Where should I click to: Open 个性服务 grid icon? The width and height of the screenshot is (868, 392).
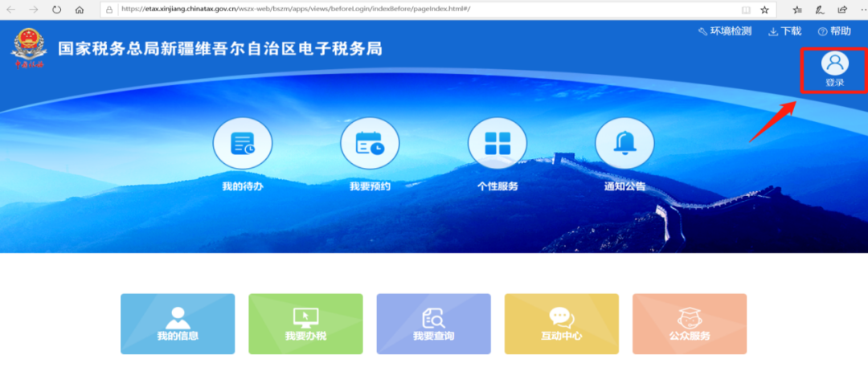coord(497,143)
